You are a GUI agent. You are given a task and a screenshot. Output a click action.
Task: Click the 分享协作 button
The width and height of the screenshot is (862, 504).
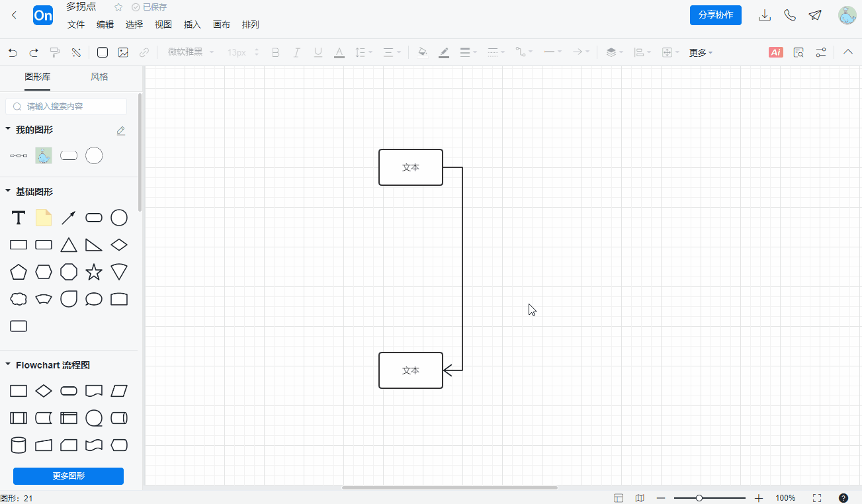click(x=716, y=15)
